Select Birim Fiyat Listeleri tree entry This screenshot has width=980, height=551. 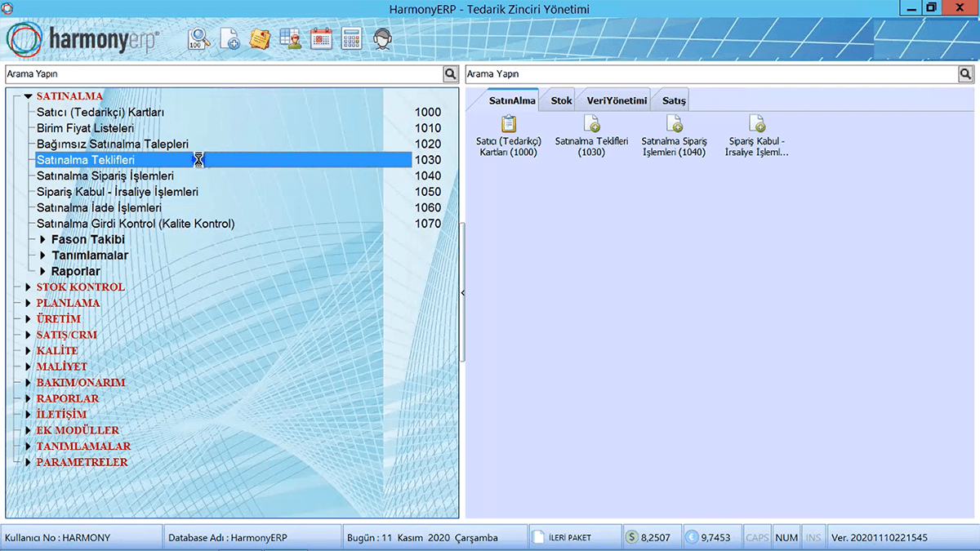(85, 128)
